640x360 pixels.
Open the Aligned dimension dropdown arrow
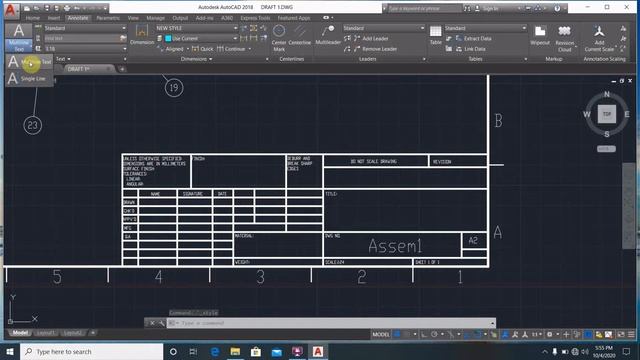tap(188, 49)
